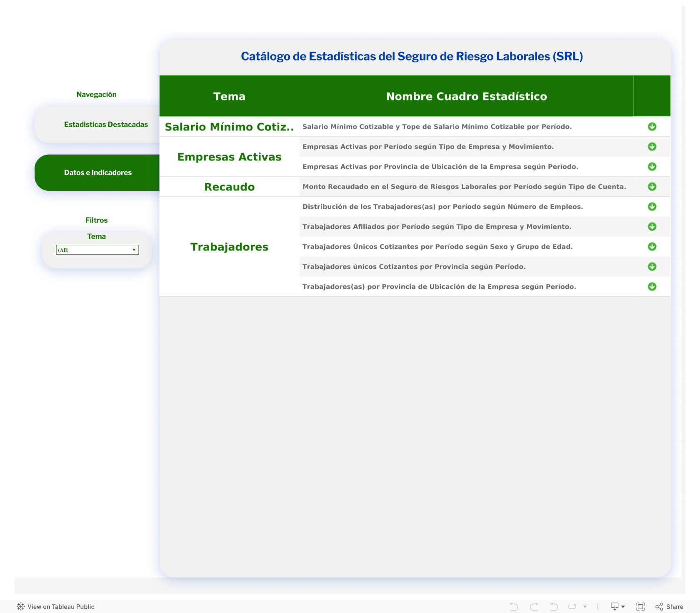This screenshot has width=700, height=613.
Task: Download Empresas Activas por Provincia table
Action: (x=652, y=167)
